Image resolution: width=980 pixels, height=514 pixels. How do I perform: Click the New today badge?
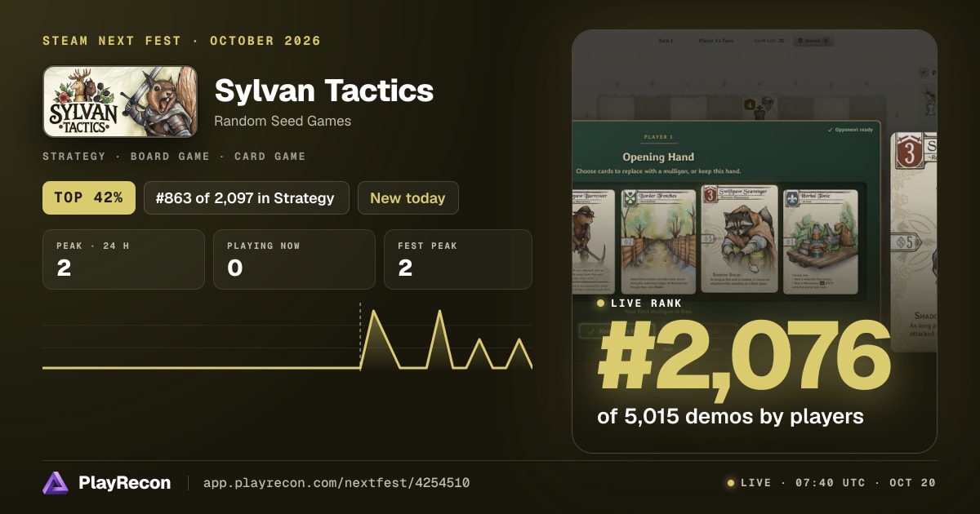click(408, 197)
